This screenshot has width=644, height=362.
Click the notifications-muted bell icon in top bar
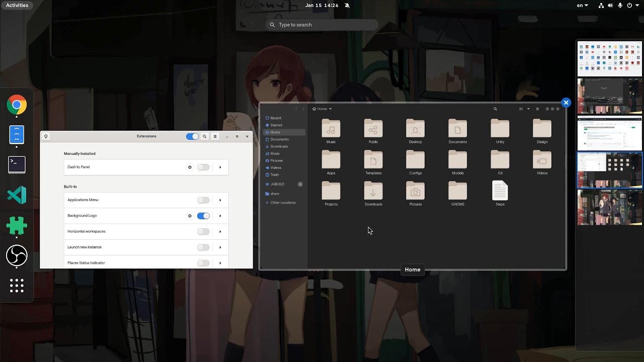click(347, 5)
